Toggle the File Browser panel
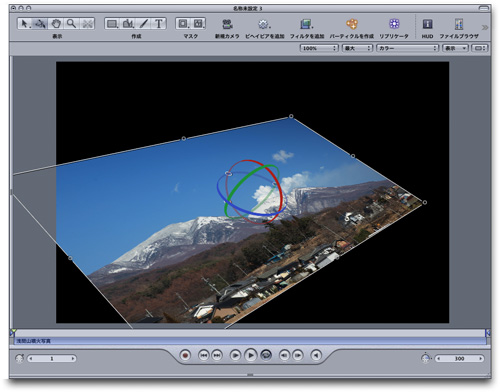 459,24
